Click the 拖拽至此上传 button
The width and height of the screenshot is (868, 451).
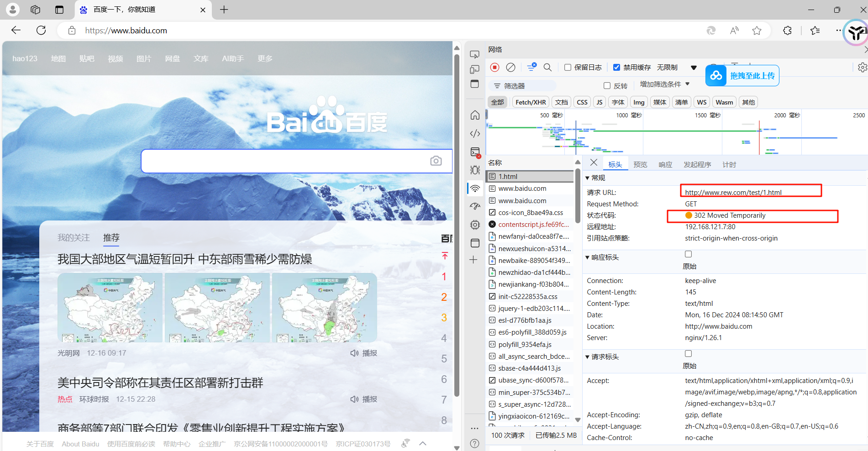pos(742,76)
